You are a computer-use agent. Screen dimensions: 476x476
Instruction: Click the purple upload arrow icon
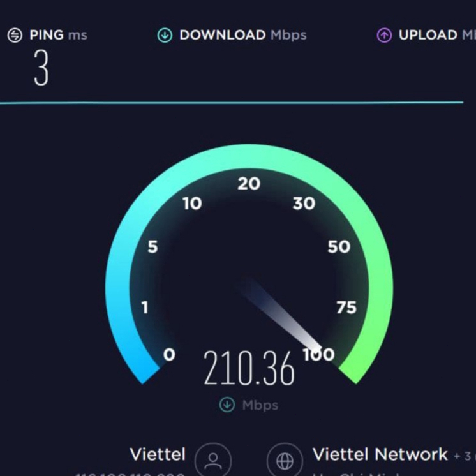(384, 35)
